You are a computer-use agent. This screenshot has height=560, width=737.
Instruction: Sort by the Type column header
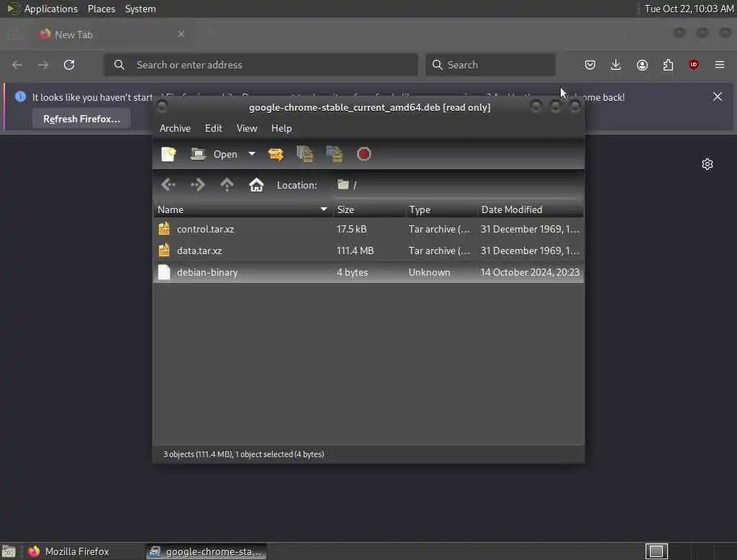click(x=441, y=209)
